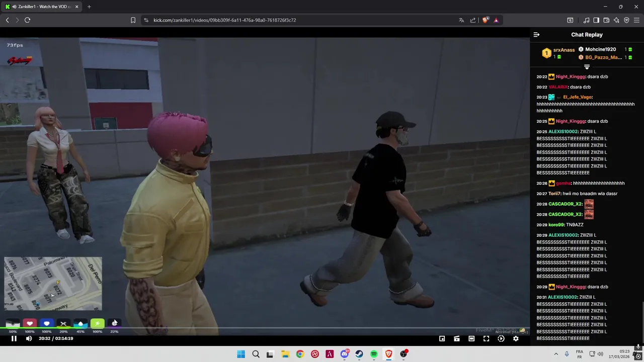This screenshot has width=644, height=362.
Task: Pause the VOD playback
Action: [14, 338]
